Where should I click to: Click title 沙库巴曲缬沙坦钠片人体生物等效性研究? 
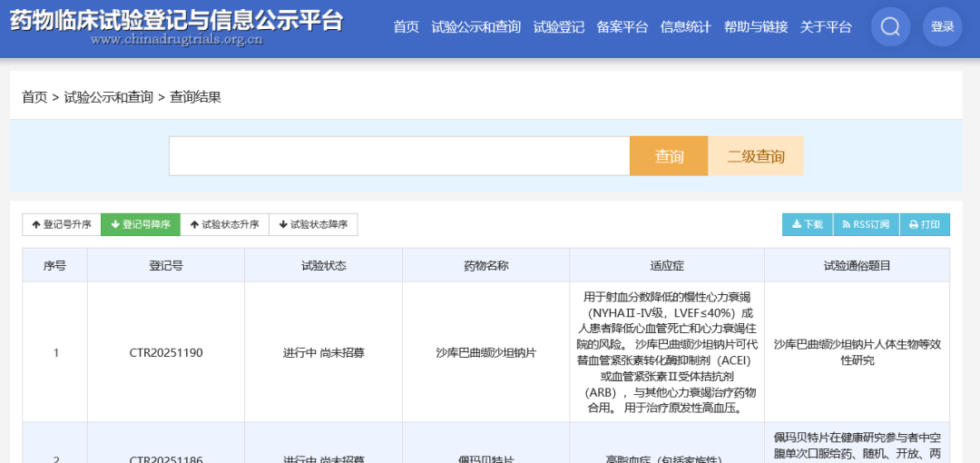pyautogui.click(x=857, y=352)
